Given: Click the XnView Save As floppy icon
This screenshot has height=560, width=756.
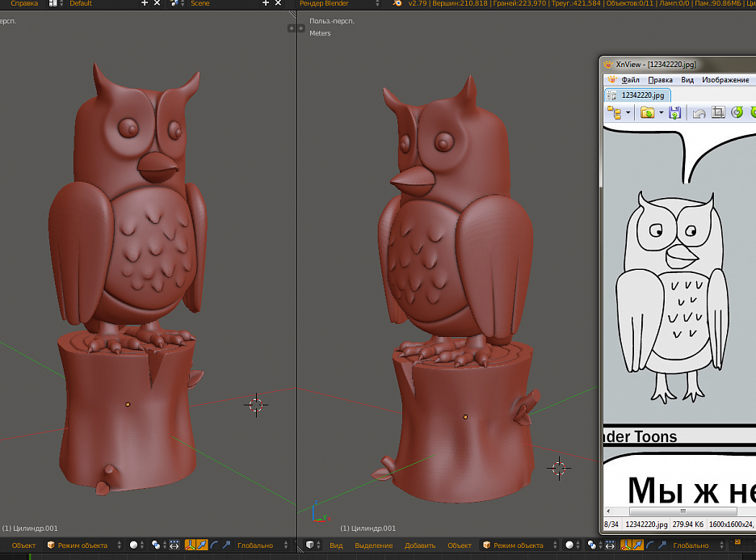Looking at the screenshot, I should (674, 113).
